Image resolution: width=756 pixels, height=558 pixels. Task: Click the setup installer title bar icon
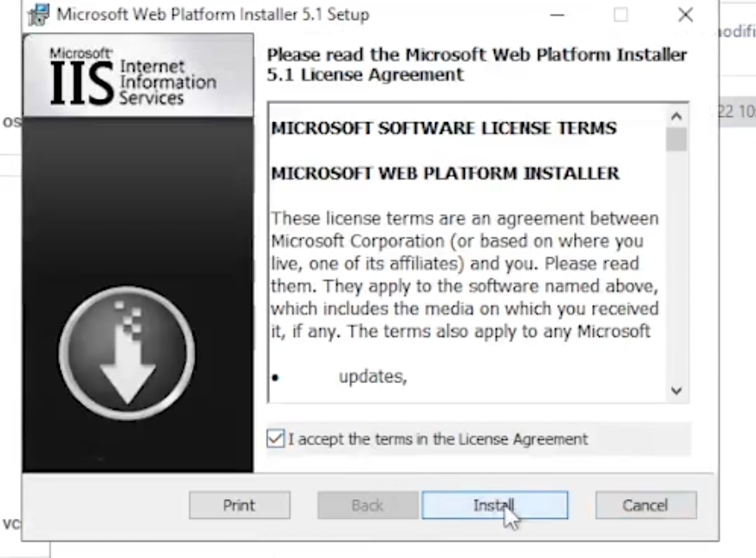coord(38,15)
